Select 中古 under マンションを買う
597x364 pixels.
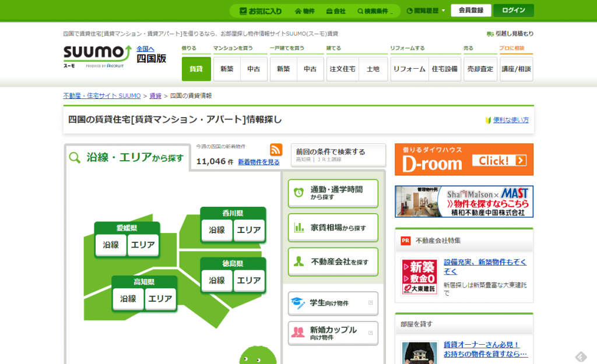[254, 69]
